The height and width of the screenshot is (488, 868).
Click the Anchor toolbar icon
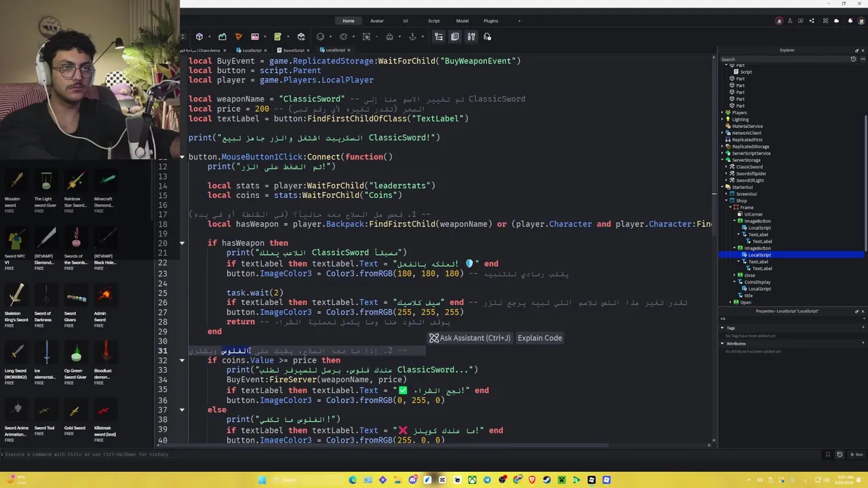click(412, 37)
